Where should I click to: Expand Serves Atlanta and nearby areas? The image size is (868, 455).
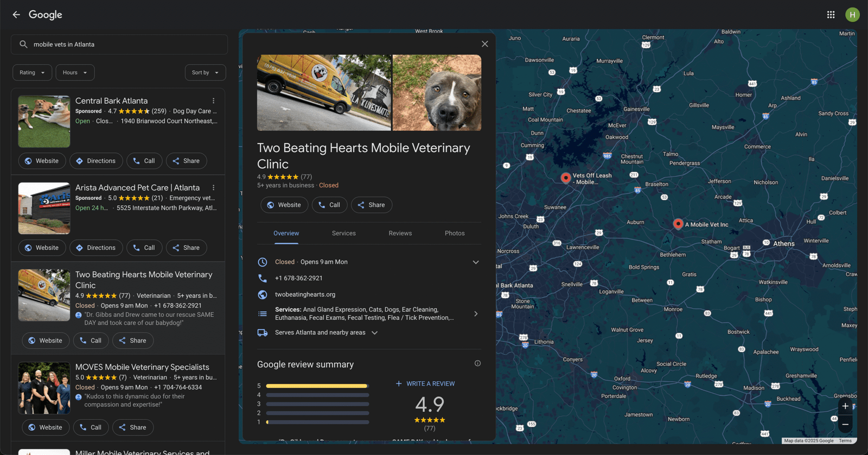[374, 333]
